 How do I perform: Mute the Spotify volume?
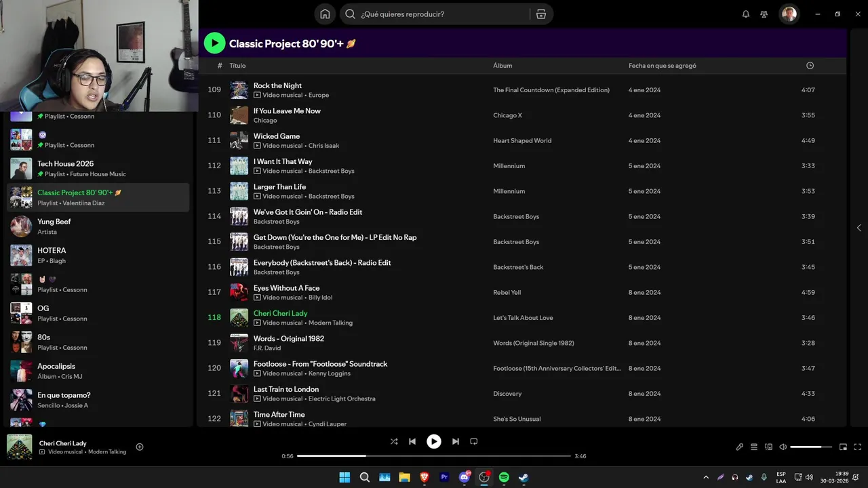(783, 447)
